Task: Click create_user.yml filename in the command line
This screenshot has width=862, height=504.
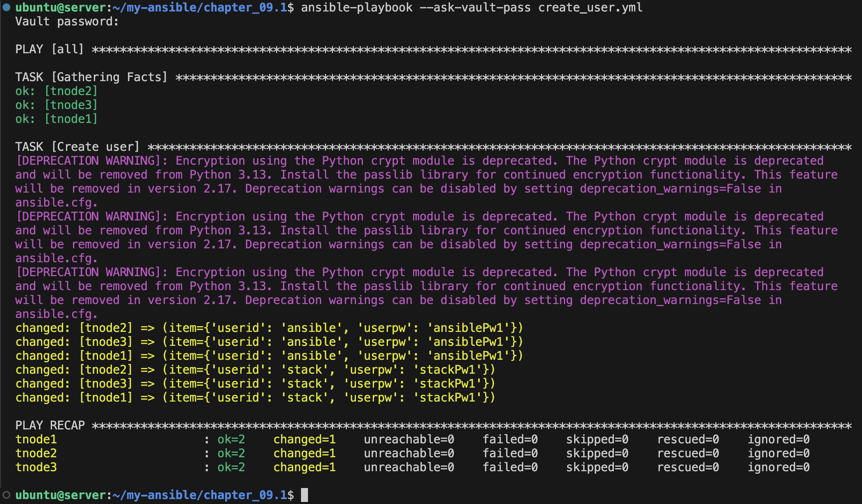Action: pos(590,7)
